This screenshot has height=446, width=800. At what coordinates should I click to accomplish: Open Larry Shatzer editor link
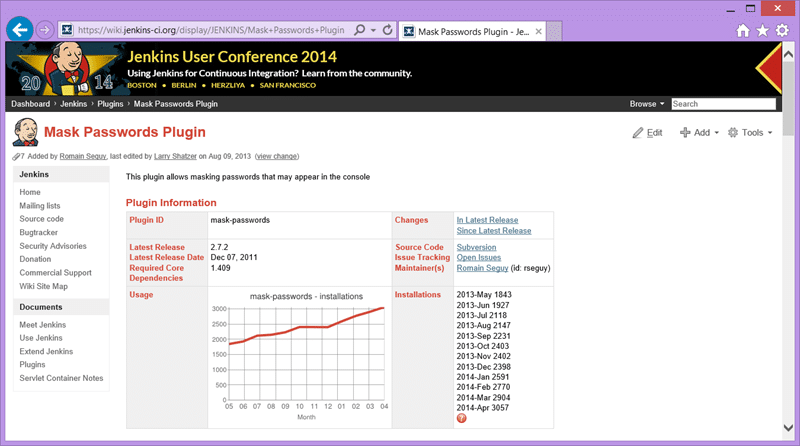[x=175, y=157]
